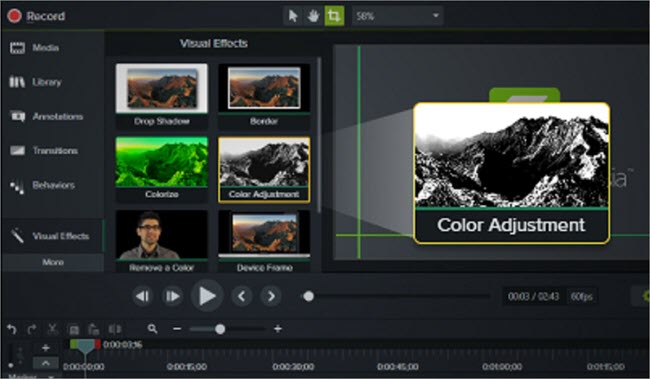Click the timeline zoom in plus button
Screen dimensions: 650x379
[278, 329]
